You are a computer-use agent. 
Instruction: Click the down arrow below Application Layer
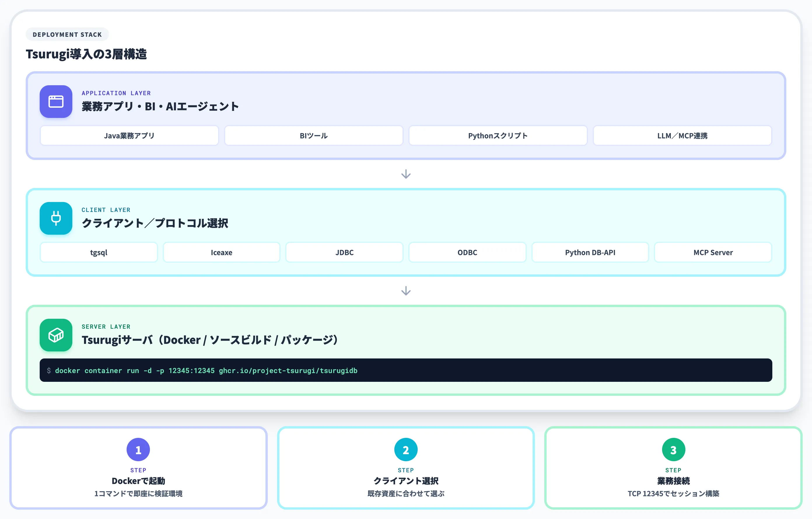click(x=406, y=174)
